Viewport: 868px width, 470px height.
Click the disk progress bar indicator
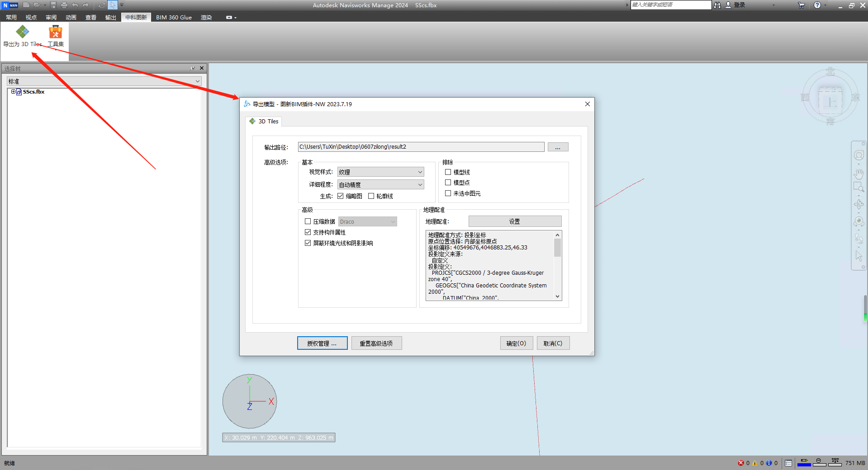pos(819,462)
